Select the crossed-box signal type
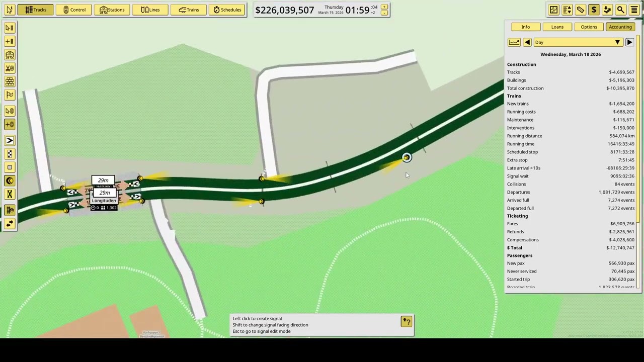644x362 pixels. coord(10,194)
